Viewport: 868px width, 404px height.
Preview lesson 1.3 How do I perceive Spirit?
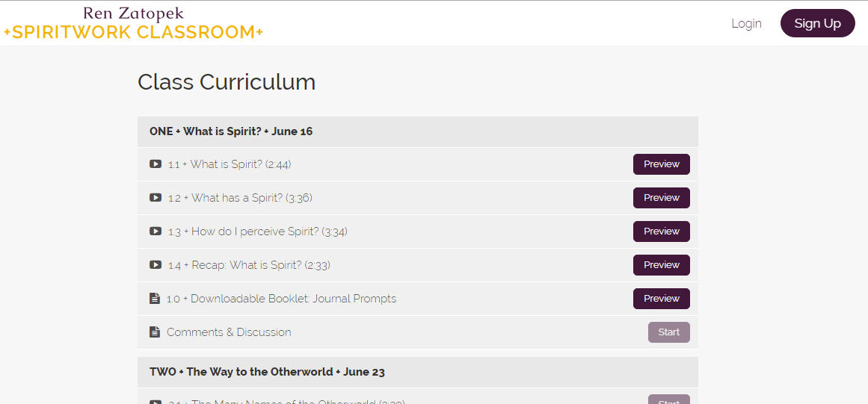tap(662, 231)
